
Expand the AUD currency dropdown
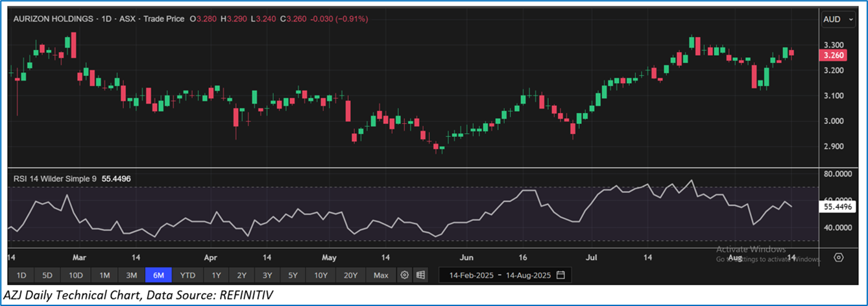tap(839, 19)
